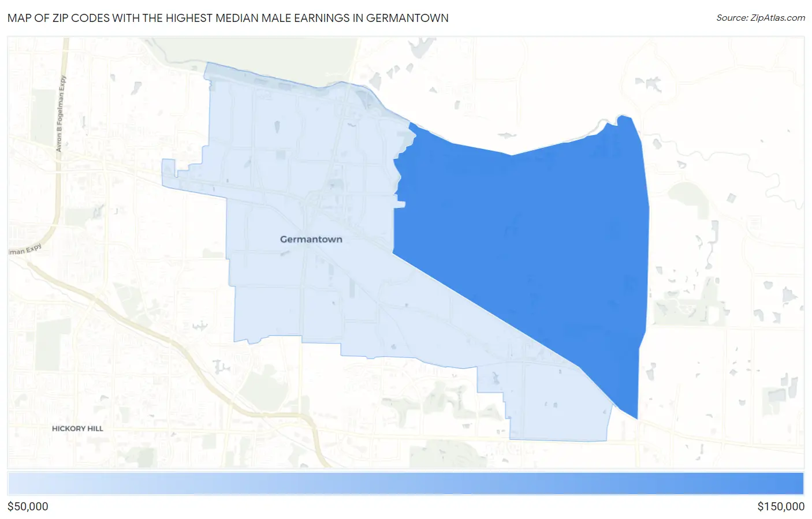Click the Avron B Fogelman Expy road label
The height and width of the screenshot is (519, 812).
click(61, 114)
